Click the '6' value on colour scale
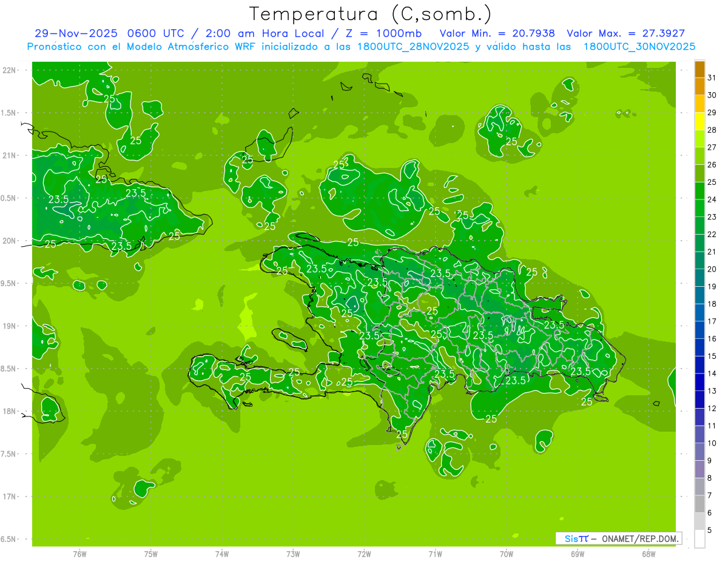This screenshot has height=562, width=728. [x=709, y=512]
